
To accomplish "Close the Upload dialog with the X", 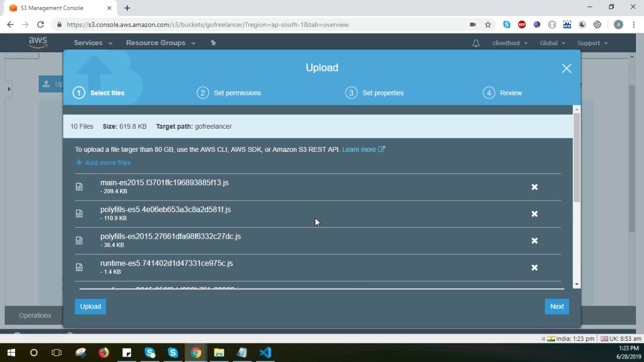I will pos(567,68).
